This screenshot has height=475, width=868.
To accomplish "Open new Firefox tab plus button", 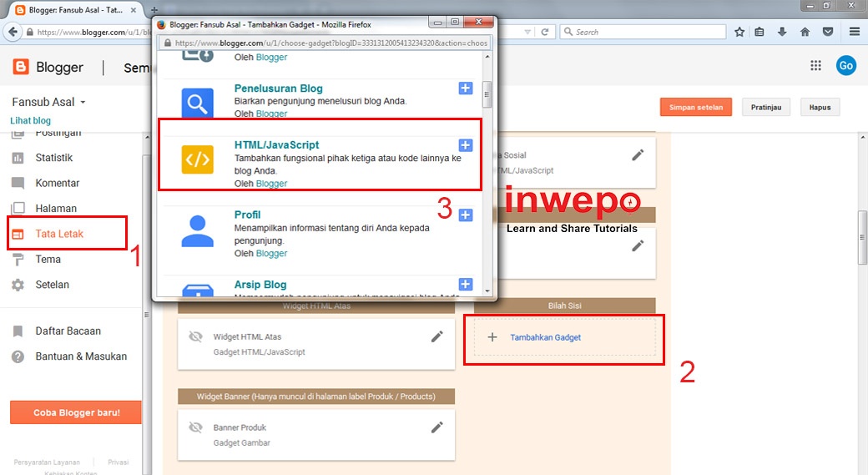I will click(x=154, y=10).
